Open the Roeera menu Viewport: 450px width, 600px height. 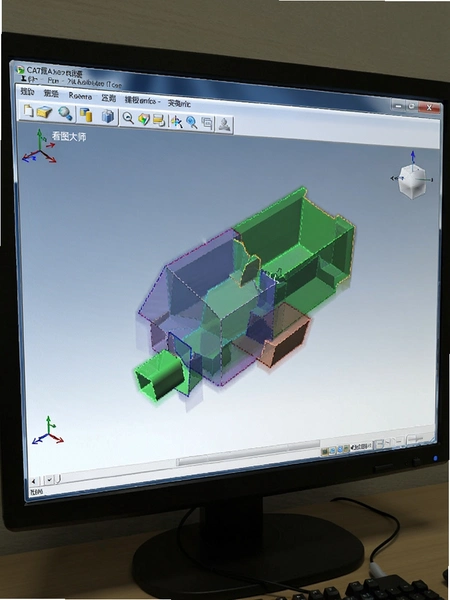[80, 96]
